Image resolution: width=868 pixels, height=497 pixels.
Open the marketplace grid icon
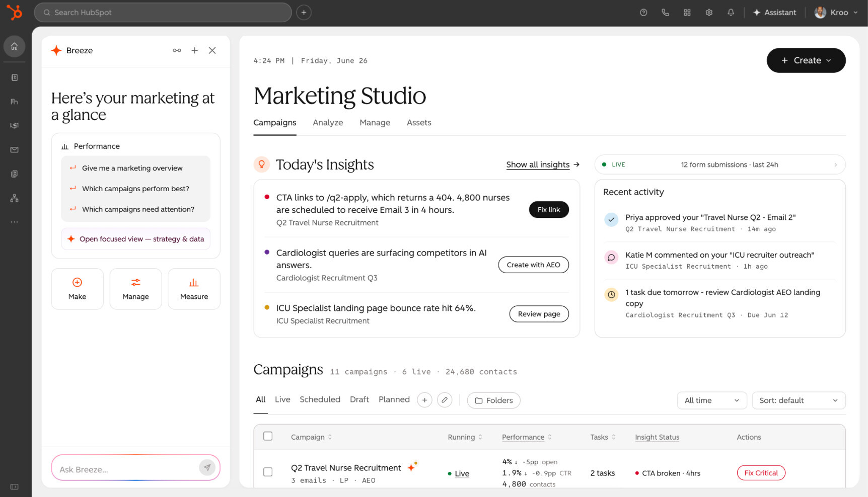687,12
